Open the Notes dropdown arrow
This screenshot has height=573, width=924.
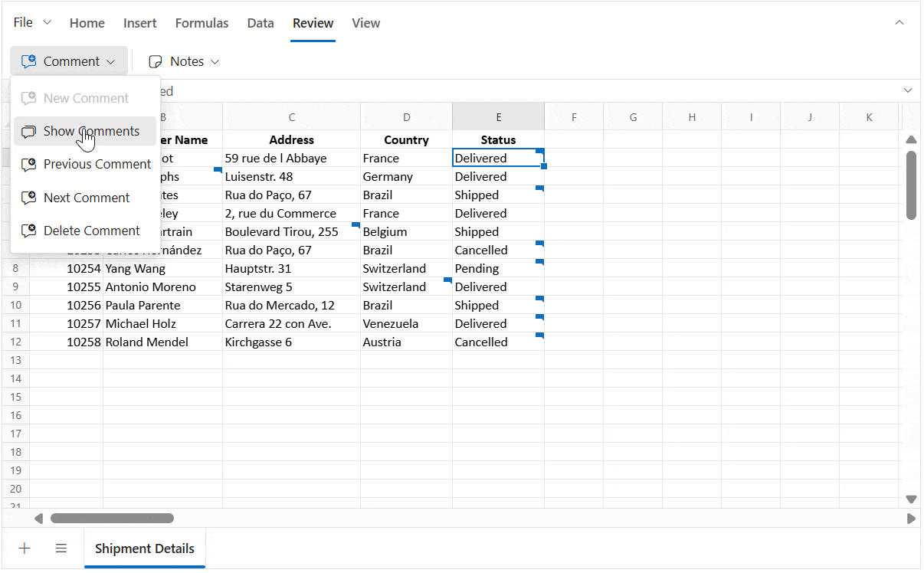tap(215, 61)
